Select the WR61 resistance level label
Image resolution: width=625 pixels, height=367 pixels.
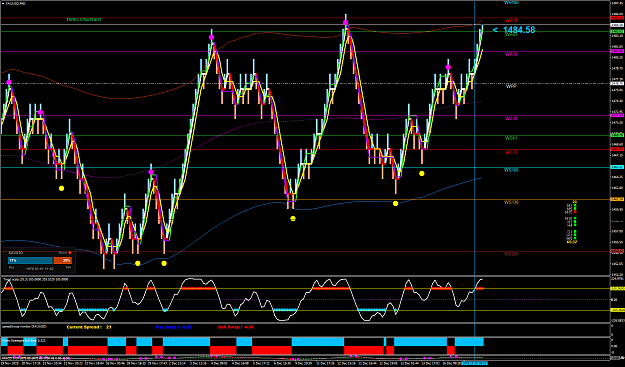[x=511, y=35]
